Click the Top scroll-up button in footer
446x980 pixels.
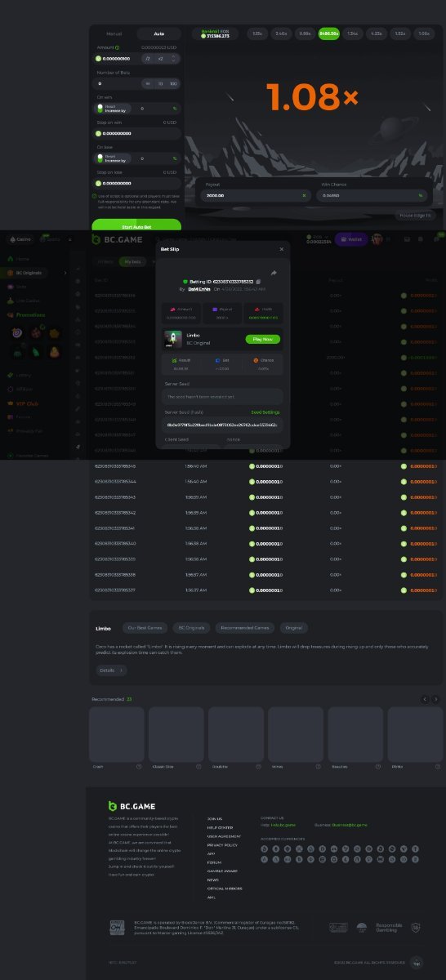(417, 962)
